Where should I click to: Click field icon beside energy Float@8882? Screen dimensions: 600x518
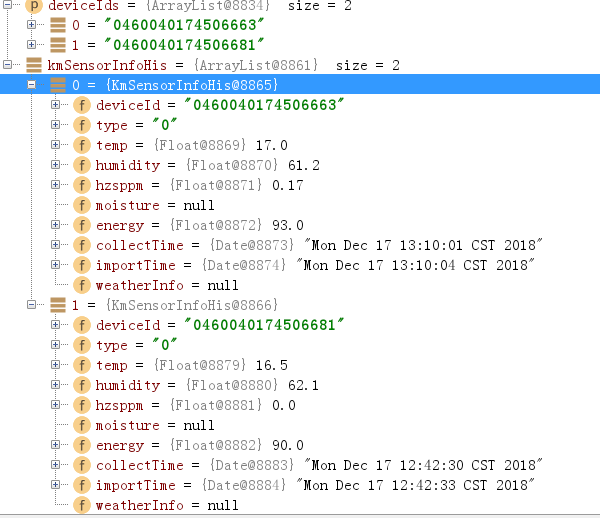[82, 445]
